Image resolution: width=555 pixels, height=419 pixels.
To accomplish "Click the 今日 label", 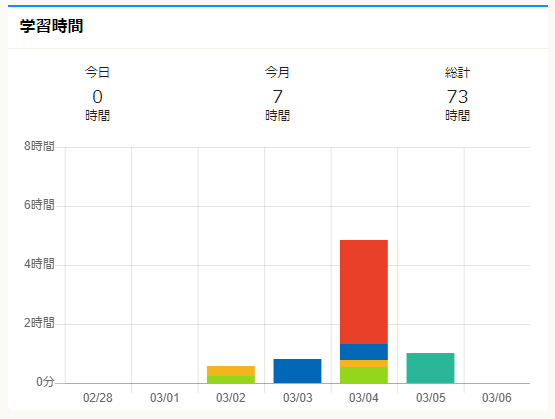I will click(x=97, y=72).
